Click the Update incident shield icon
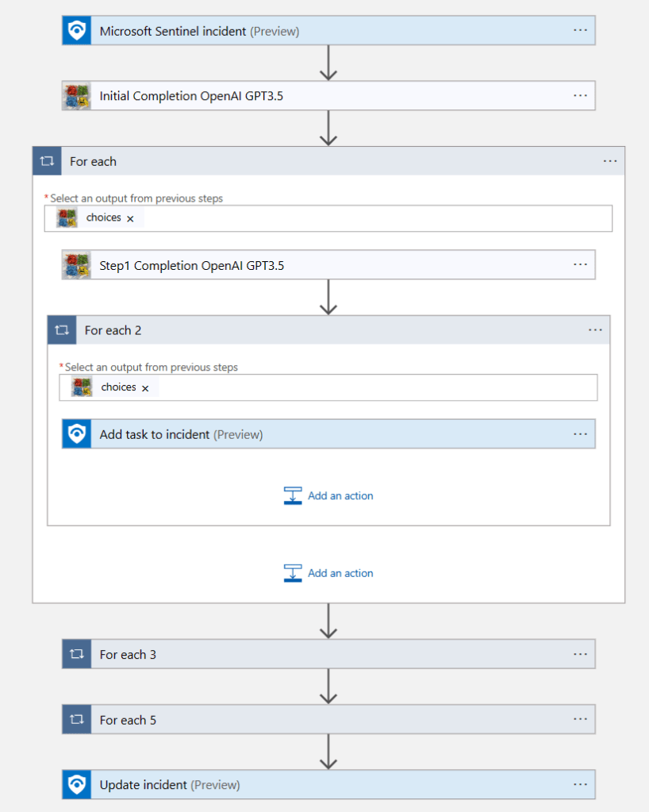 click(77, 785)
